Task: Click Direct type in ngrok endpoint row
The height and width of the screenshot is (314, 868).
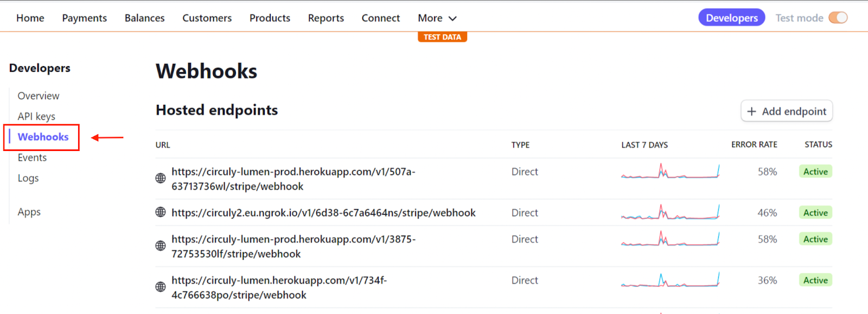Action: click(x=525, y=213)
